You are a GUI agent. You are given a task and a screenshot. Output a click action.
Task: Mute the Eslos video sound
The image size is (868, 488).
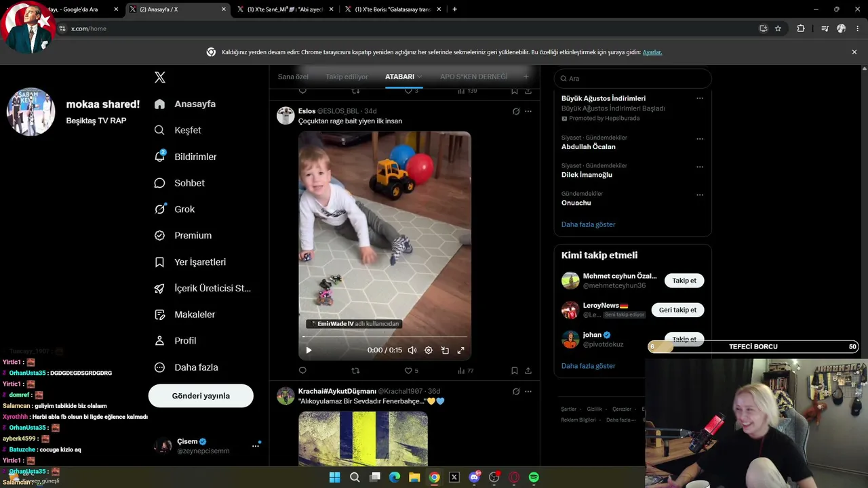click(412, 350)
